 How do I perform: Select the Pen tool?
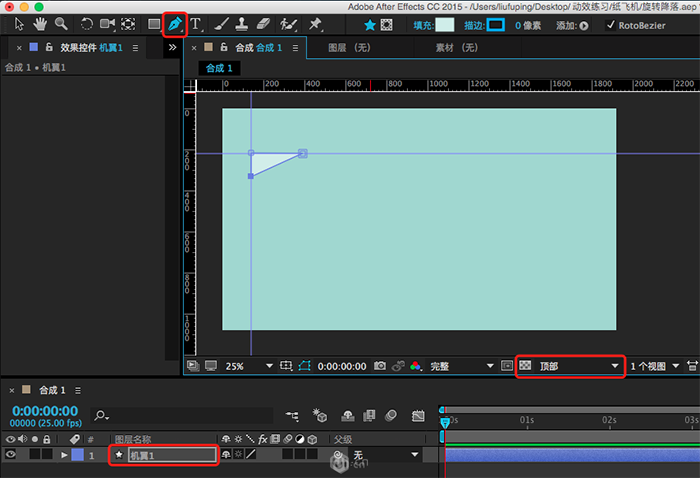tap(175, 25)
